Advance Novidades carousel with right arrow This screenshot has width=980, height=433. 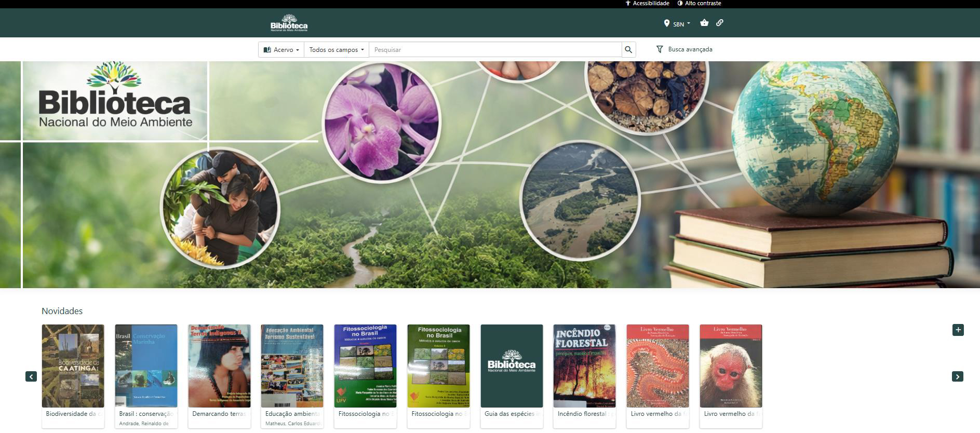(958, 376)
